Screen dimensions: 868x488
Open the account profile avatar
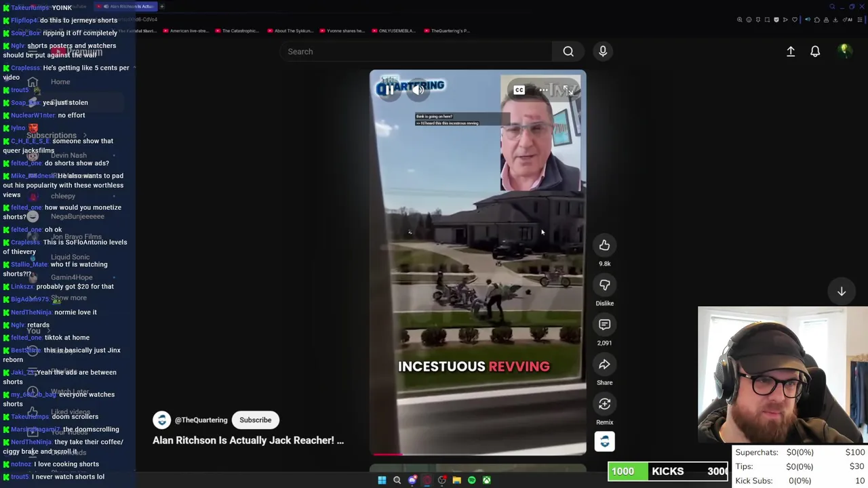pos(845,52)
